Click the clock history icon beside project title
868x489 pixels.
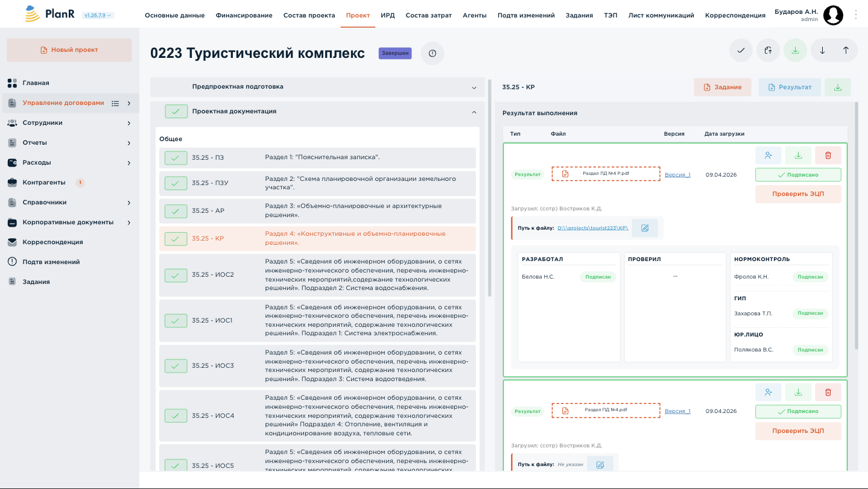[432, 53]
